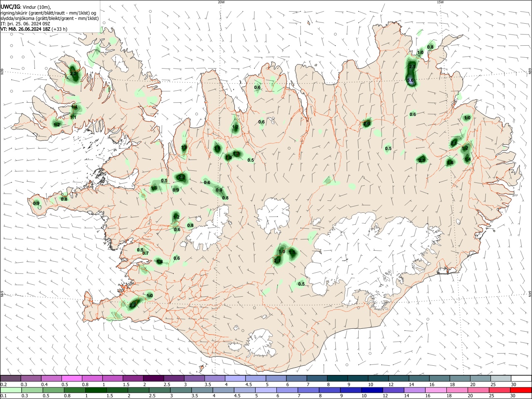Click the VT: Mið. 26.06.2024 18Z (+33 h) line
532x399 pixels.
tap(34, 29)
